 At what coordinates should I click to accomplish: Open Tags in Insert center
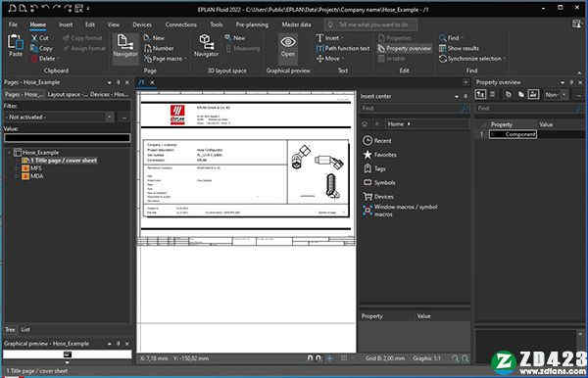click(374, 168)
